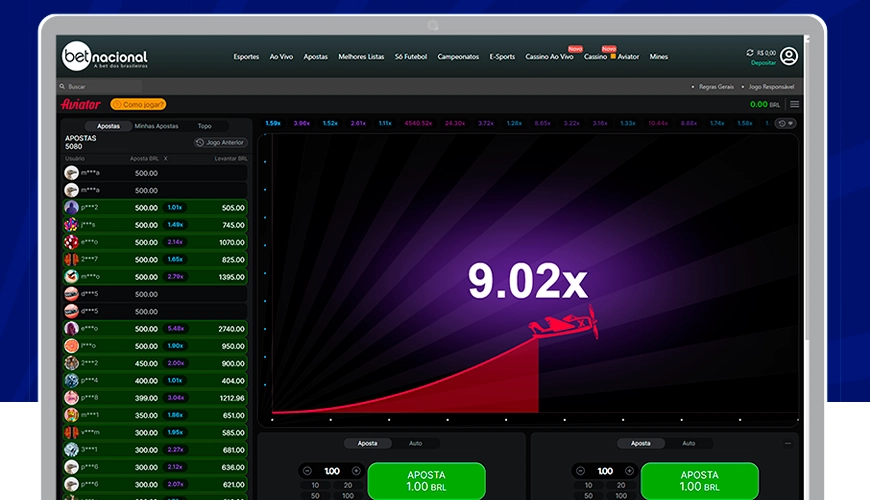
Task: Remove the second bet panel
Action: [x=788, y=443]
